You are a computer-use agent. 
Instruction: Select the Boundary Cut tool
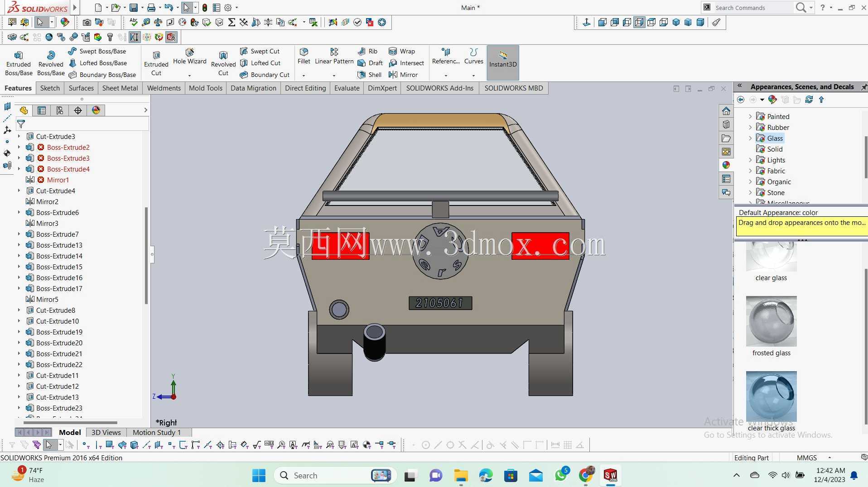pos(265,75)
